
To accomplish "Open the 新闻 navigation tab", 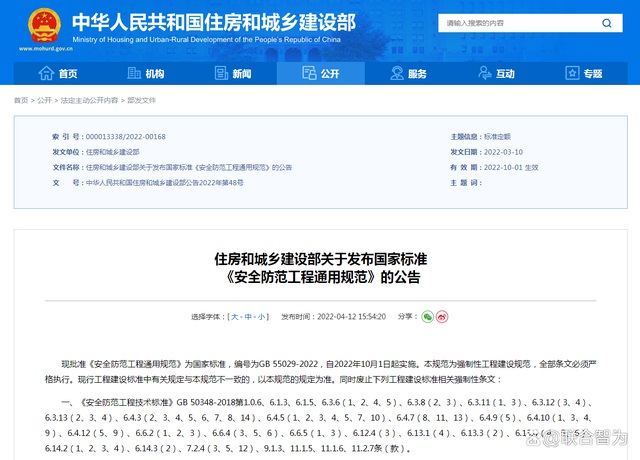I will pyautogui.click(x=233, y=73).
